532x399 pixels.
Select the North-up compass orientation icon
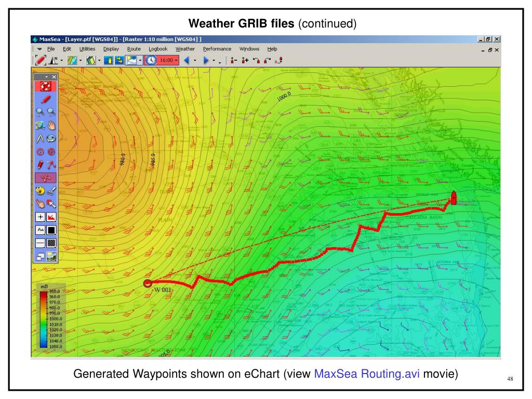point(54,60)
